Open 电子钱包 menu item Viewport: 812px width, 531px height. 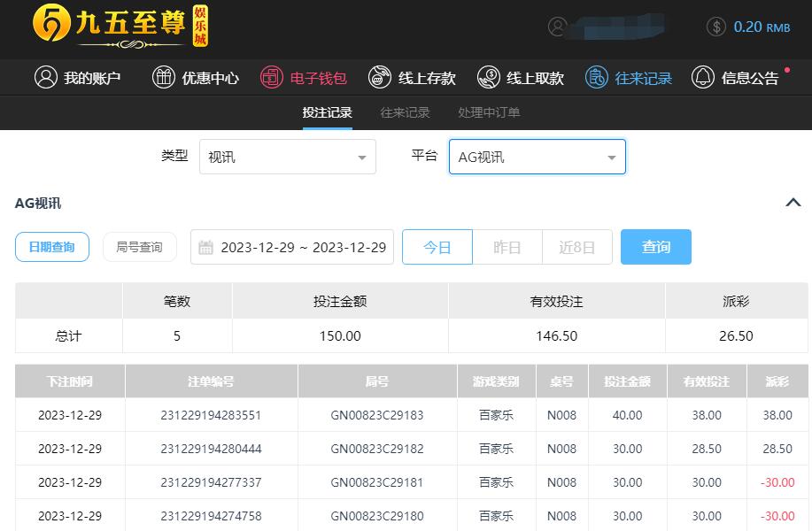pos(304,78)
